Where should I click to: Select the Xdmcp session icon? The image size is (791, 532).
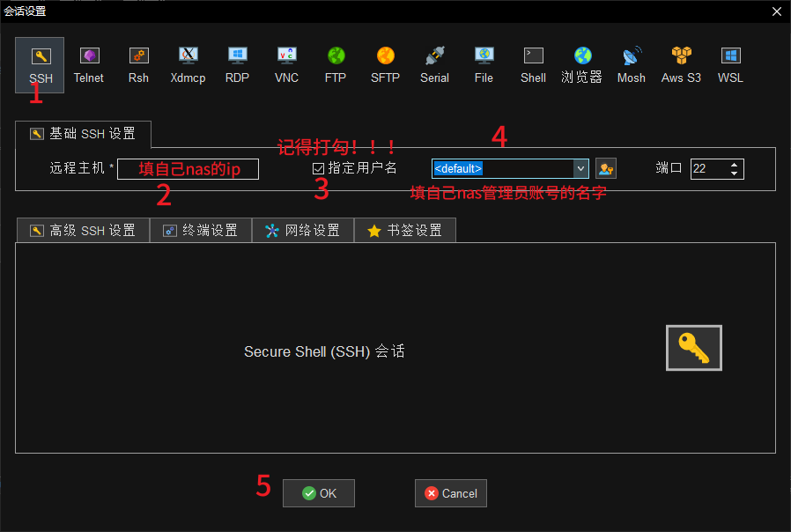pyautogui.click(x=188, y=64)
